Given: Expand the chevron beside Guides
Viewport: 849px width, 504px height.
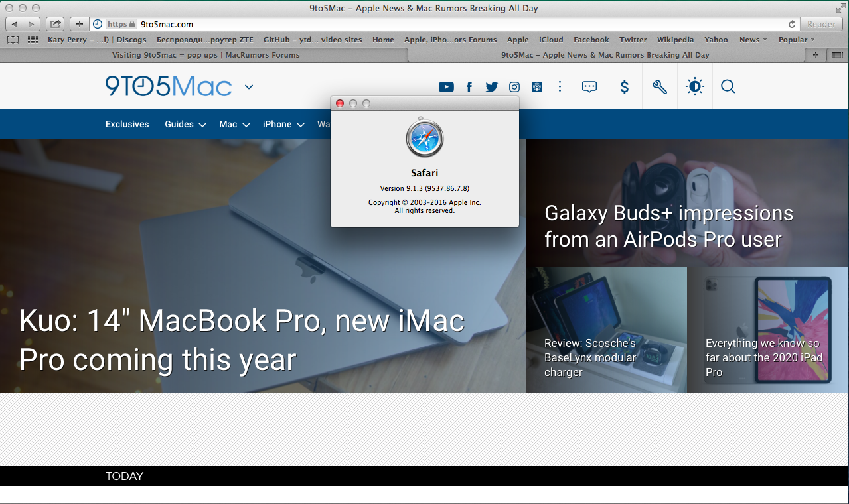Looking at the screenshot, I should pyautogui.click(x=202, y=125).
